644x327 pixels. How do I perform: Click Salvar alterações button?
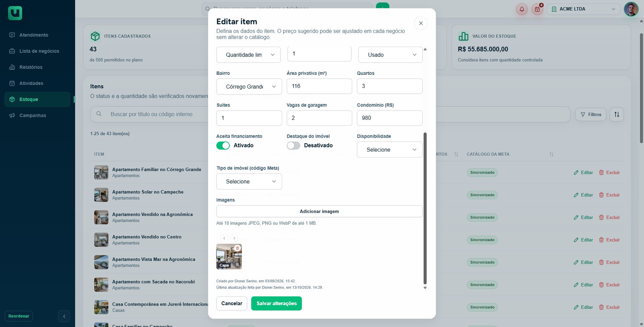point(277,304)
